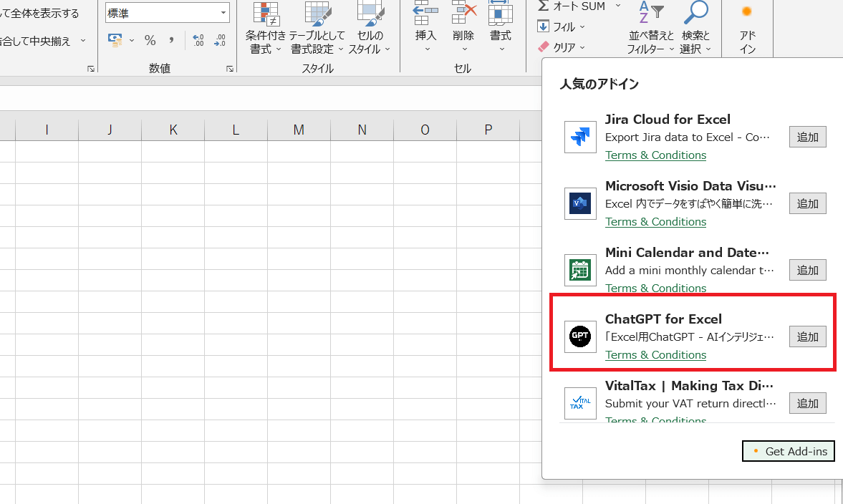Click the add-ins (アドイン) ribbon button
This screenshot has width=843, height=504.
point(747,29)
